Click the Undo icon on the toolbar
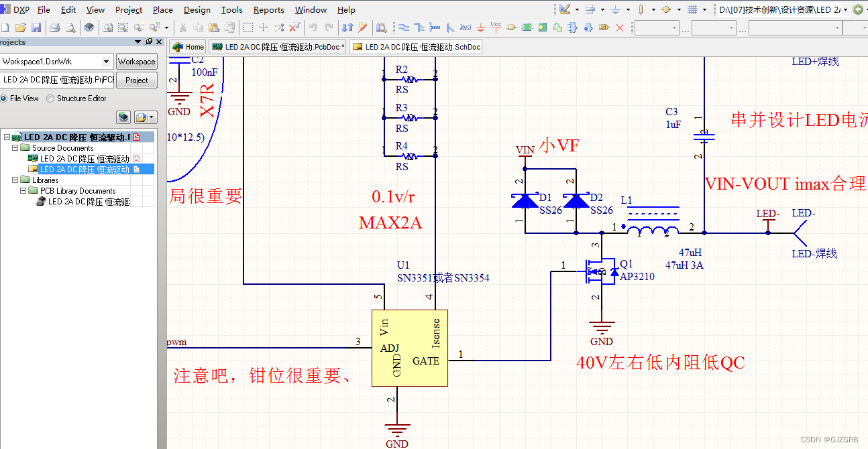 click(313, 27)
